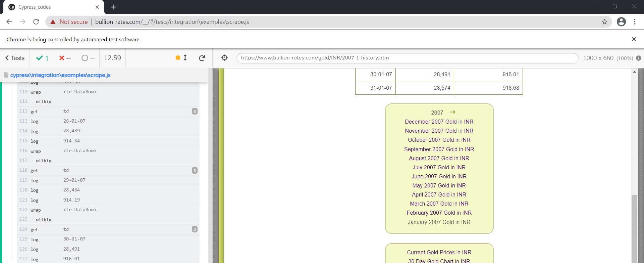The height and width of the screenshot is (263, 644).
Task: Open the Chrome profile avatar
Action: (x=621, y=22)
